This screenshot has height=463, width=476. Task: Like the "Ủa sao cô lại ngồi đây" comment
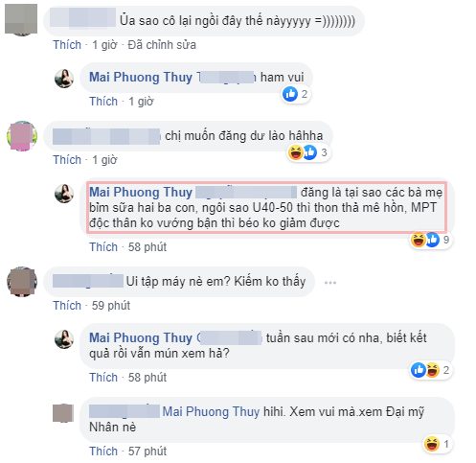coord(67,45)
